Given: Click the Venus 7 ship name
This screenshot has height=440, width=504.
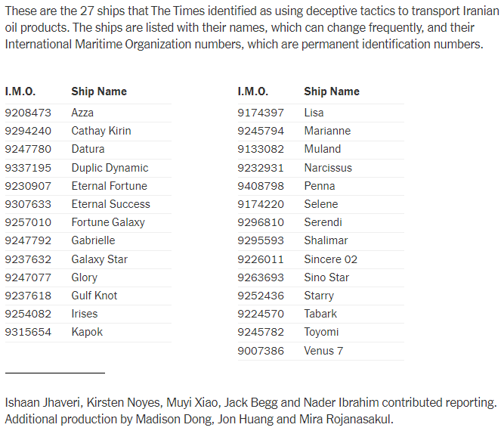Looking at the screenshot, I should 323,351.
